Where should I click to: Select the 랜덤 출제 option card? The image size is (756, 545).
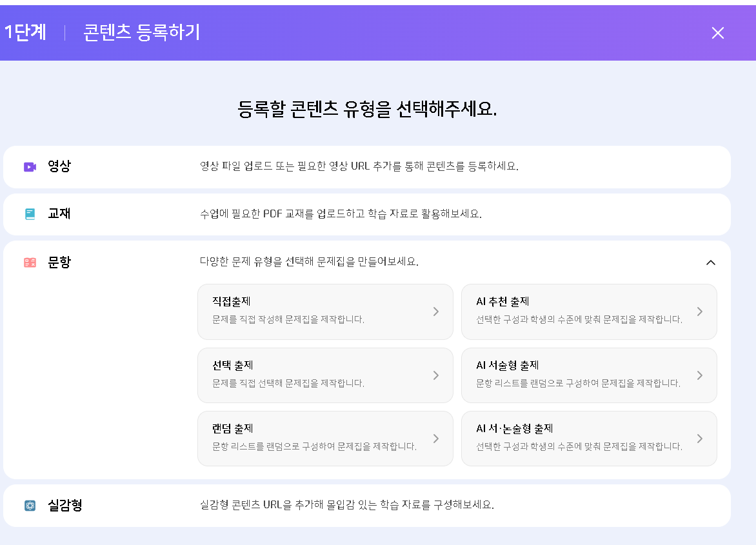(x=324, y=438)
